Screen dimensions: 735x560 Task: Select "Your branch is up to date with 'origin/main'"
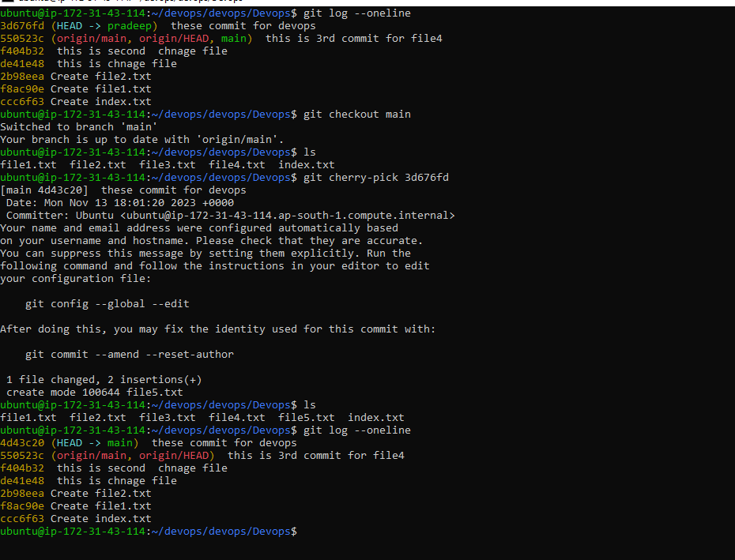(142, 140)
